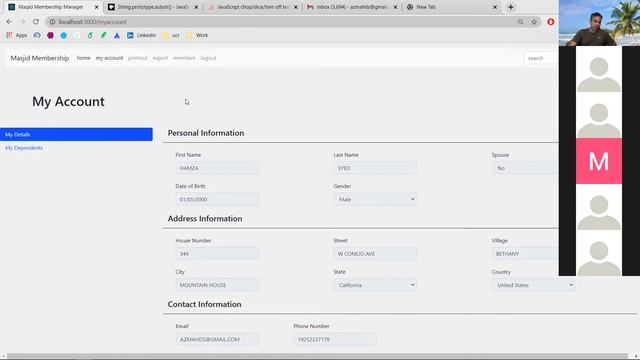Open the printout nav link
Viewport: 640px width, 360px height.
(138, 58)
